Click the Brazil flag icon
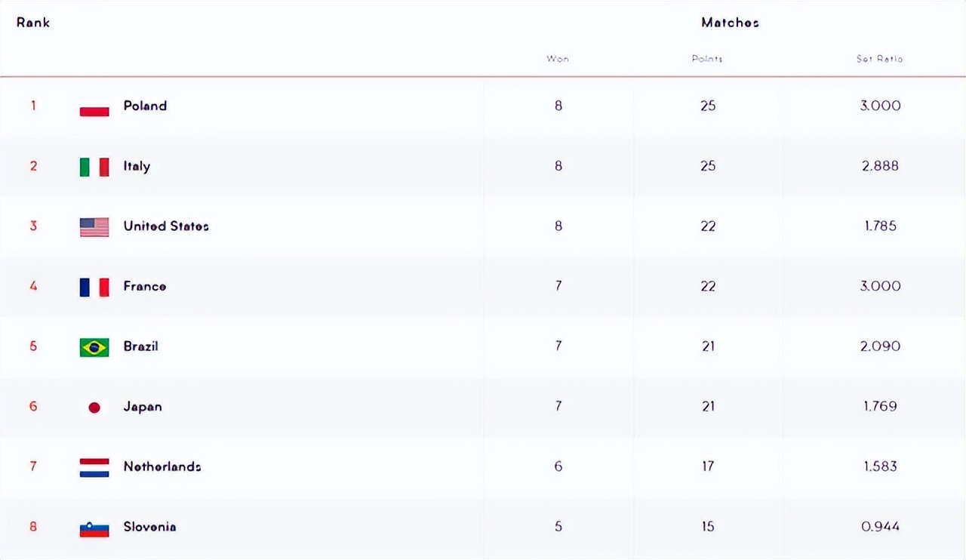The image size is (966, 560). (x=94, y=347)
